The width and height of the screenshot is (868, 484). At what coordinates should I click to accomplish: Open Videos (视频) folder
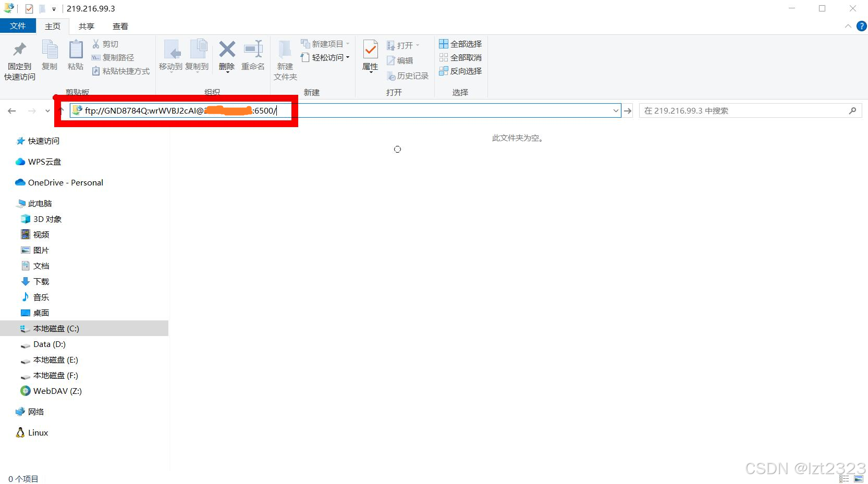pos(35,234)
